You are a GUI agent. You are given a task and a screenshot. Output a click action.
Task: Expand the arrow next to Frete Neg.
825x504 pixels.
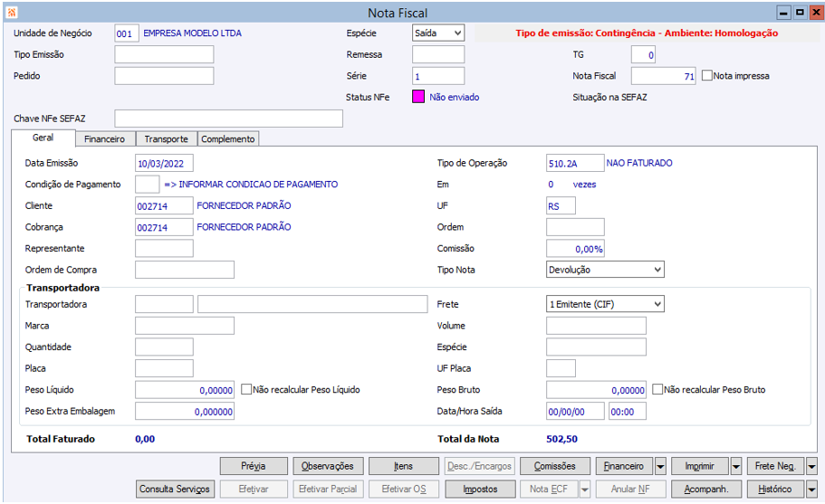click(811, 466)
